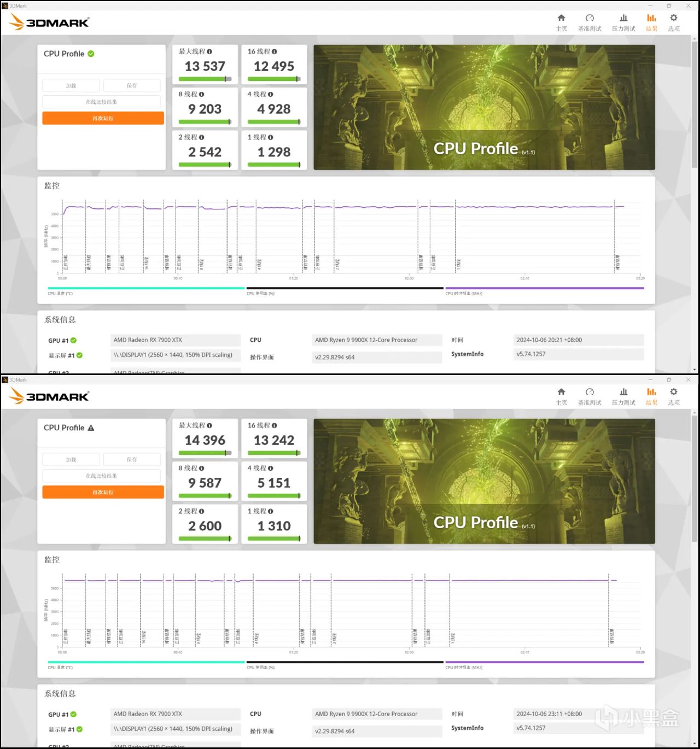Image resolution: width=700 pixels, height=749 pixels.
Task: Click orange 再次运行 button in lower window
Action: pyautogui.click(x=103, y=492)
